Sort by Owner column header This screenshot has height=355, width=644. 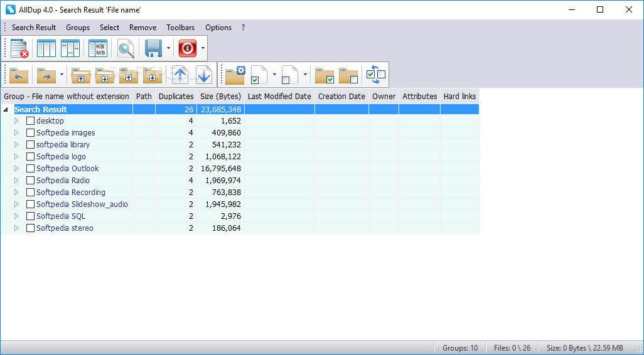point(384,97)
